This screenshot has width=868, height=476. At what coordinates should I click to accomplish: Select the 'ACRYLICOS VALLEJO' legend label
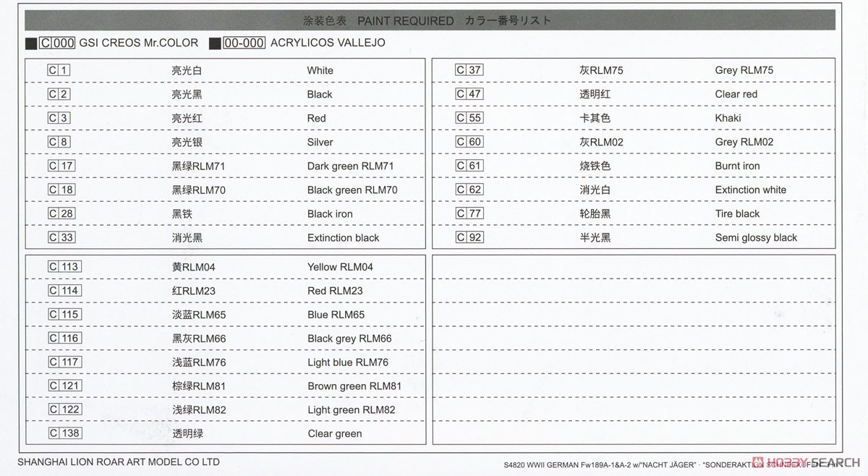pyautogui.click(x=328, y=43)
